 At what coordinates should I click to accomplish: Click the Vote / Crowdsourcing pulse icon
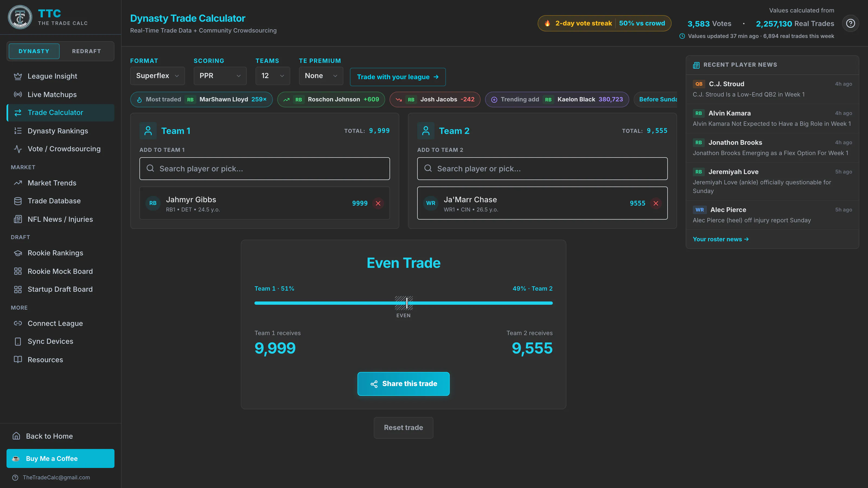[x=18, y=149]
